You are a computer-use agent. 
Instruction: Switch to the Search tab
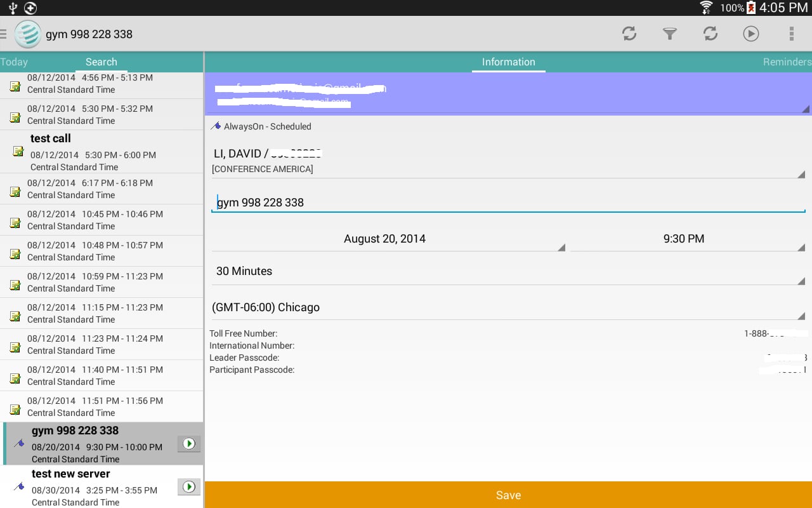point(101,62)
